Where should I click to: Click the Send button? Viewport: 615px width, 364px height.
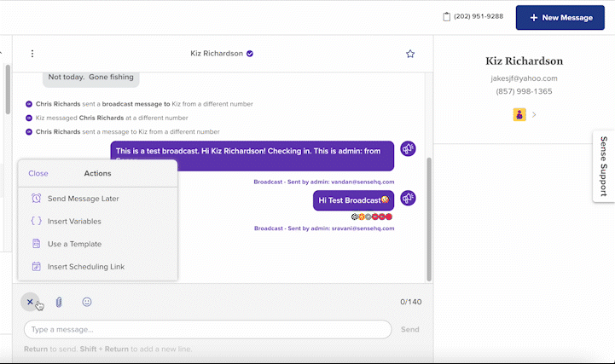coord(410,330)
